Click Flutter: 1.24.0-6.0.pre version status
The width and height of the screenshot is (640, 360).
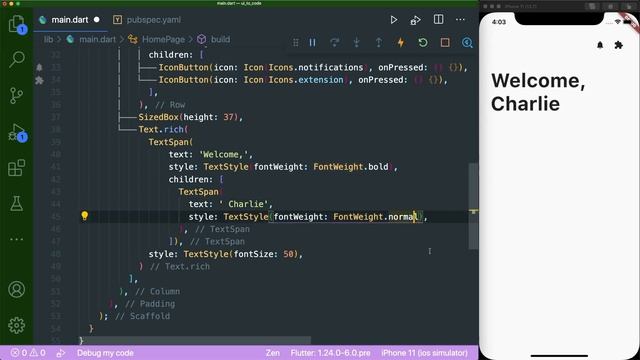tap(331, 353)
